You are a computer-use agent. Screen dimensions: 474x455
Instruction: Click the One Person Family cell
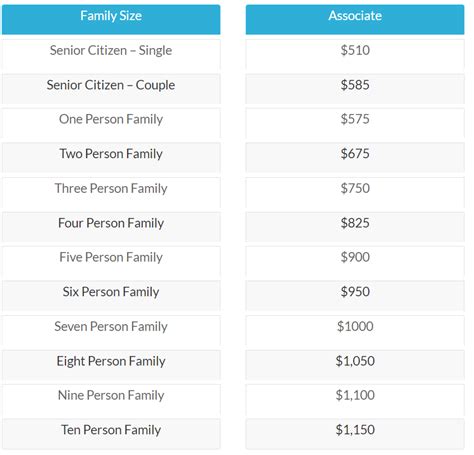(x=111, y=123)
